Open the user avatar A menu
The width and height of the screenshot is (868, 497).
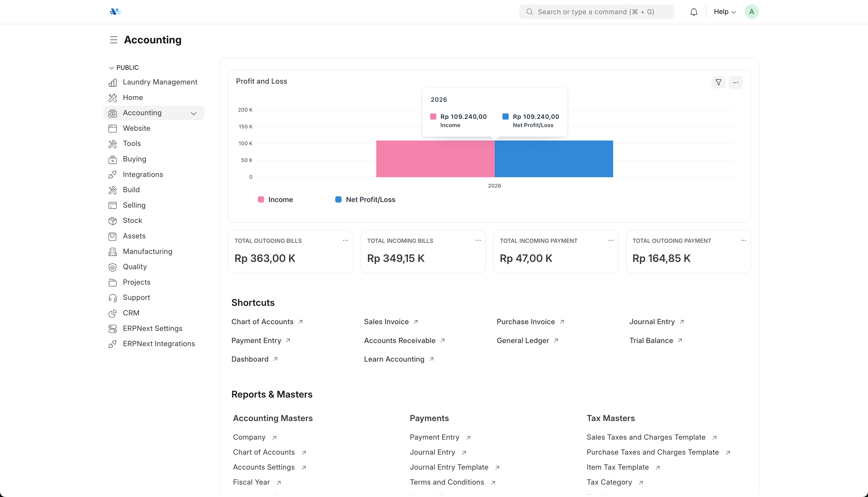click(x=751, y=12)
